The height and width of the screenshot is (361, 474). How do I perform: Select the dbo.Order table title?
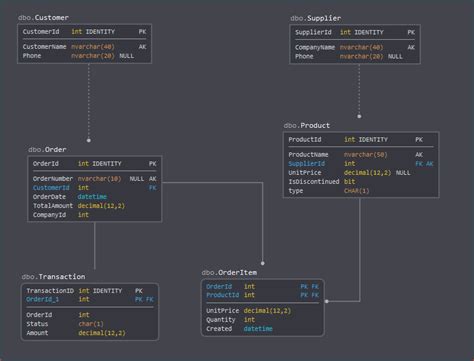pyautogui.click(x=47, y=150)
